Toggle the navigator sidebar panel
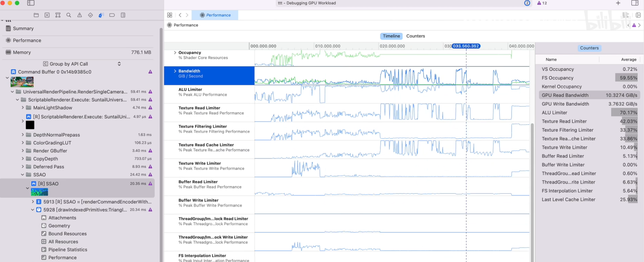Screen dimensions: 644x262 (31, 3)
